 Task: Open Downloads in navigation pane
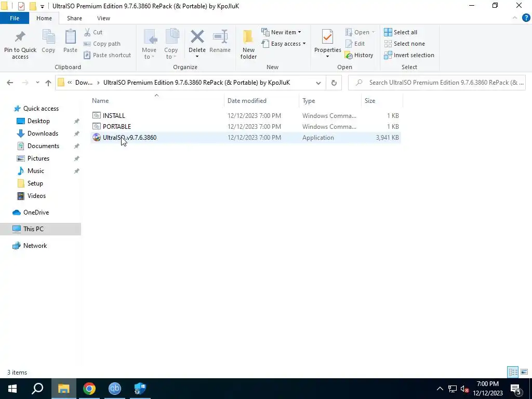click(x=43, y=134)
